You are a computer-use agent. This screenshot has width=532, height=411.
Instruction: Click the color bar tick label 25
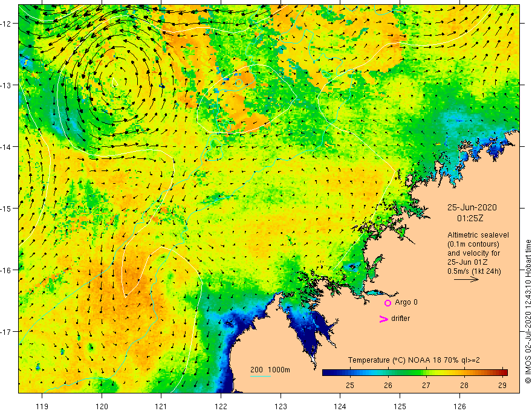coord(350,385)
